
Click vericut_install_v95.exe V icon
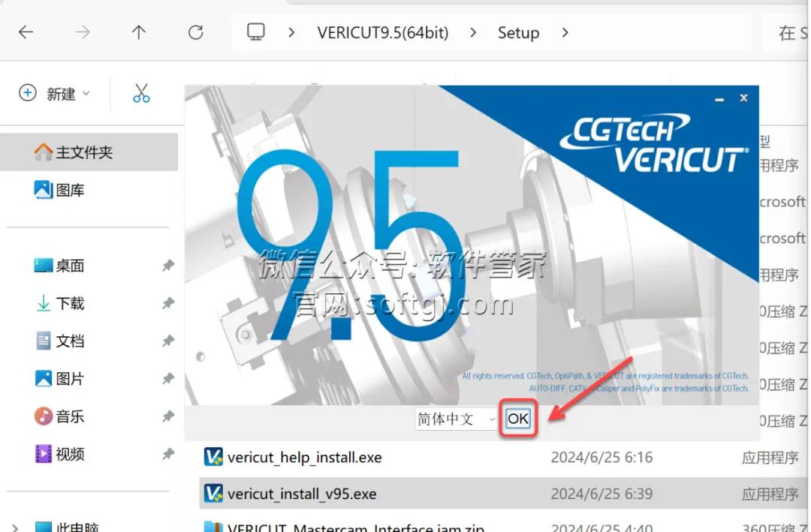click(213, 494)
